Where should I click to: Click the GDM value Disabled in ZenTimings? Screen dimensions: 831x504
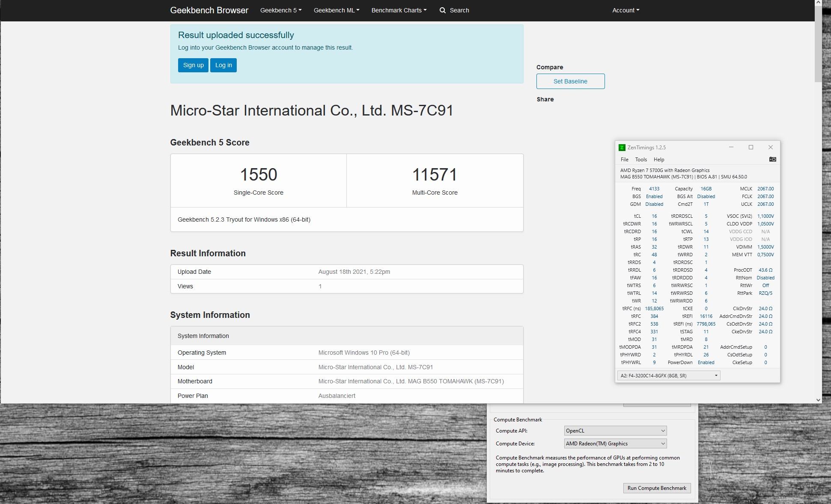click(654, 204)
